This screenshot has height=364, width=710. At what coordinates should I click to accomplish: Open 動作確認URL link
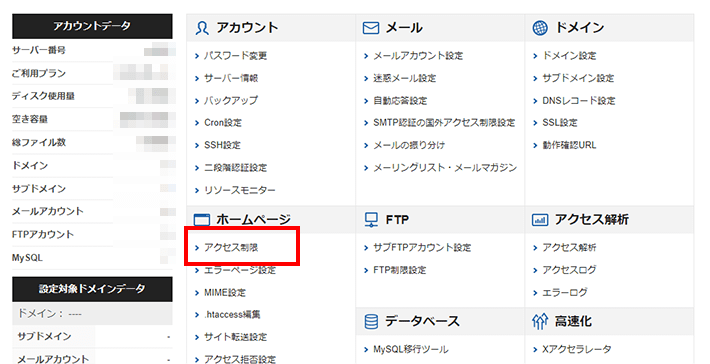(x=569, y=145)
